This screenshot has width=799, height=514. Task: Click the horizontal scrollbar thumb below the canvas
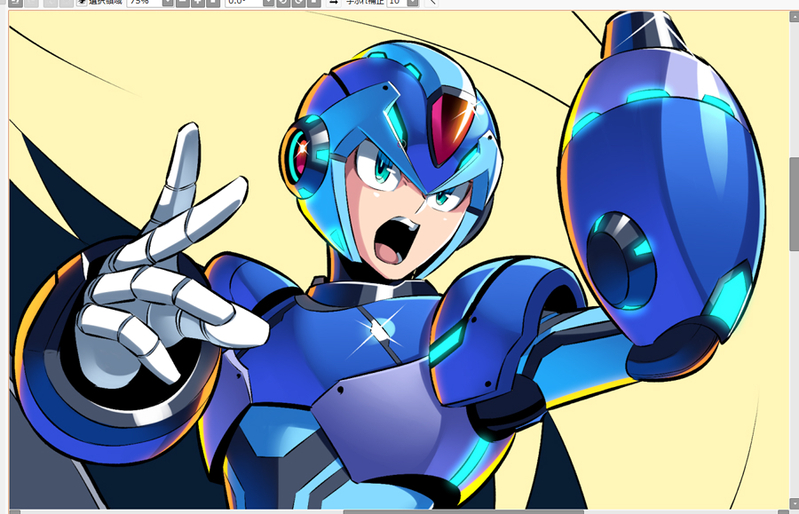(x=463, y=511)
